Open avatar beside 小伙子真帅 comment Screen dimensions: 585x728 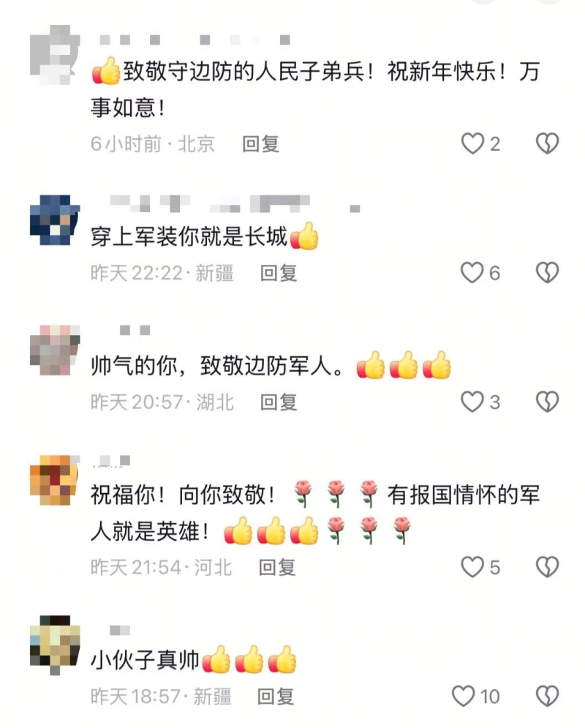pyautogui.click(x=55, y=645)
